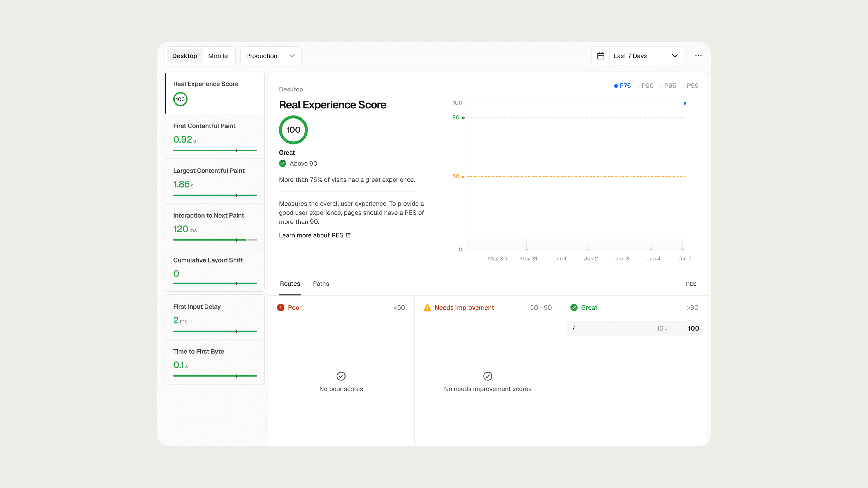The height and width of the screenshot is (488, 868).
Task: Click the checkmark circle above No poor scores
Action: click(341, 376)
